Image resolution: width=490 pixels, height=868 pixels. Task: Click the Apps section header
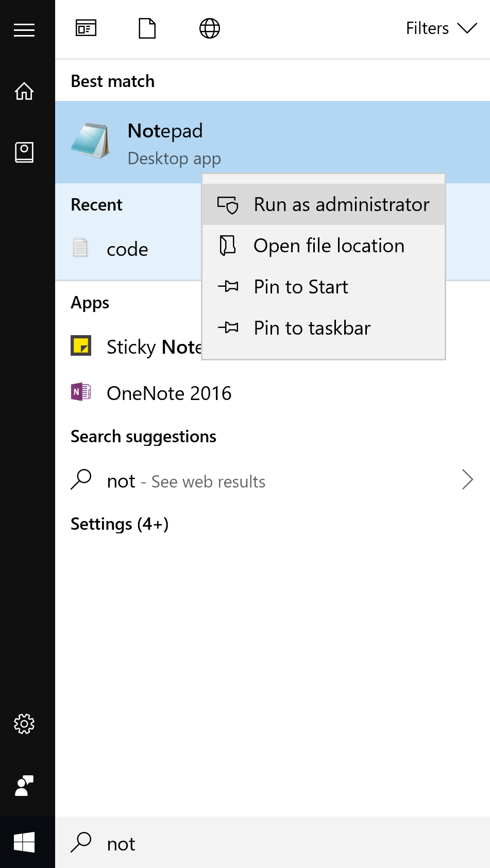90,303
